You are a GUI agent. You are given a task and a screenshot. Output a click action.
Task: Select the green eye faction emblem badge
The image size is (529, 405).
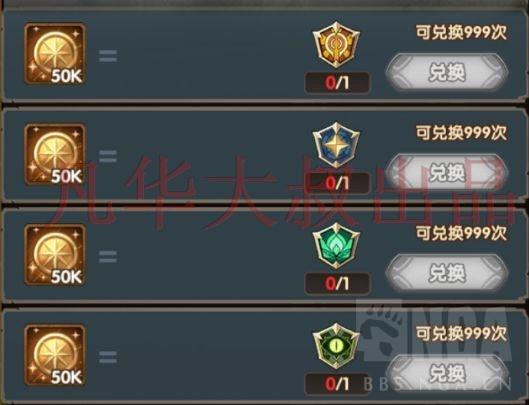tap(336, 346)
